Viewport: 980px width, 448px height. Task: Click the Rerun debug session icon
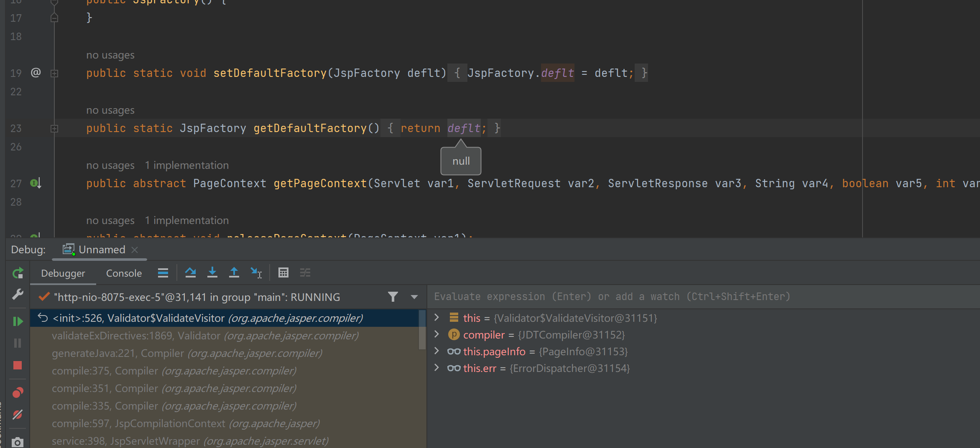tap(18, 273)
